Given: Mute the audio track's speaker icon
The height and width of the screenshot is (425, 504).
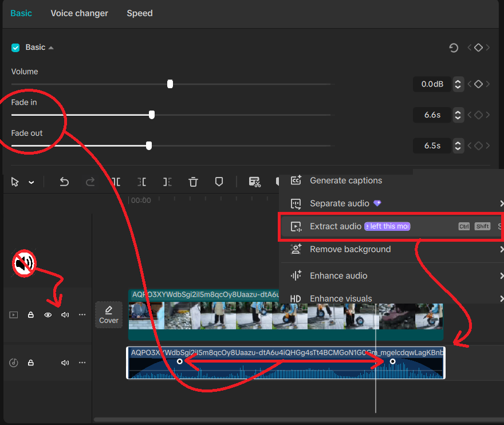Looking at the screenshot, I should coord(65,363).
